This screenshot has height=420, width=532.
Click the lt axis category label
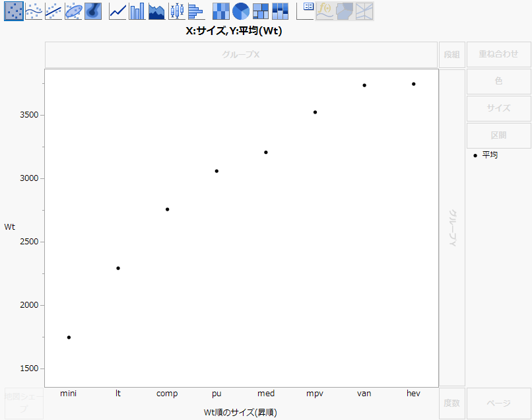117,394
